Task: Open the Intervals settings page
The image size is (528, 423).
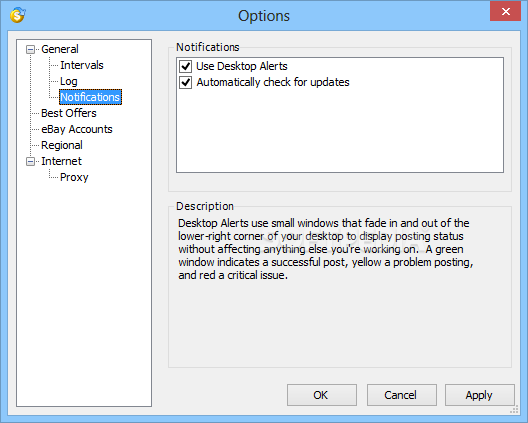Action: [x=82, y=65]
